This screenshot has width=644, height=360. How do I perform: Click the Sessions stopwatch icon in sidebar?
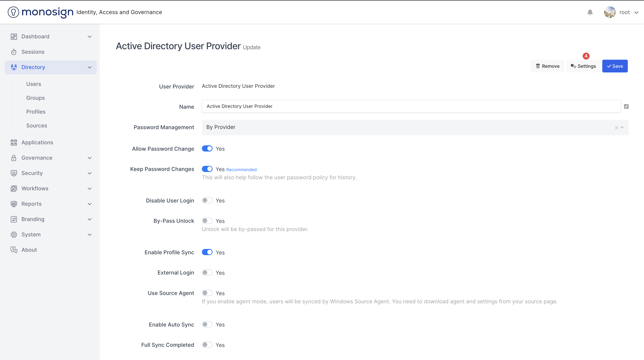[14, 52]
